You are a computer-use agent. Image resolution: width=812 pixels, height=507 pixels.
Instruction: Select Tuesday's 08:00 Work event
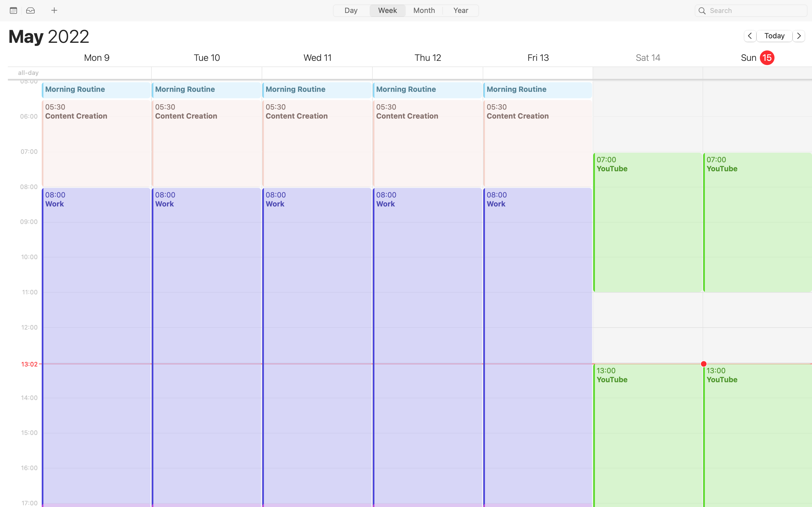(x=206, y=347)
